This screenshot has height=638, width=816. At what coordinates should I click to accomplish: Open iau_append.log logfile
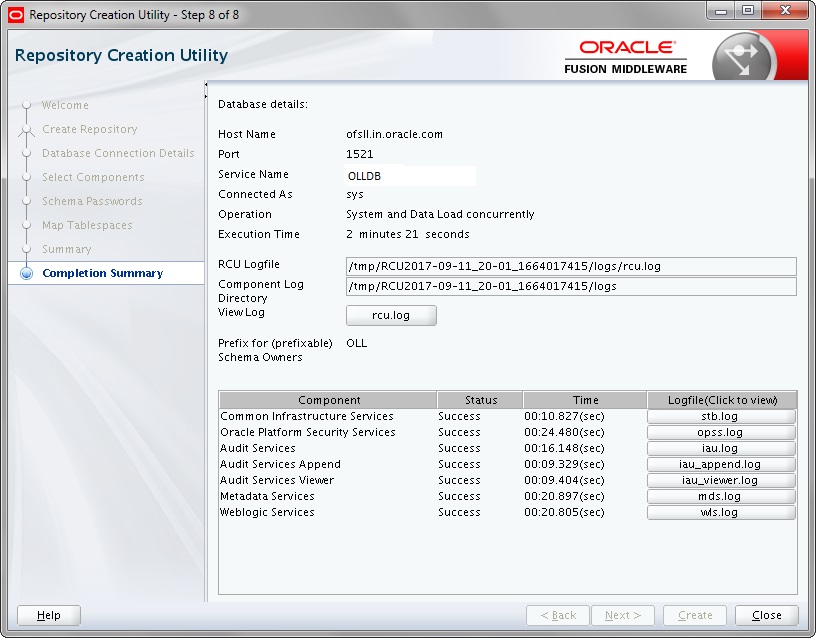[721, 464]
